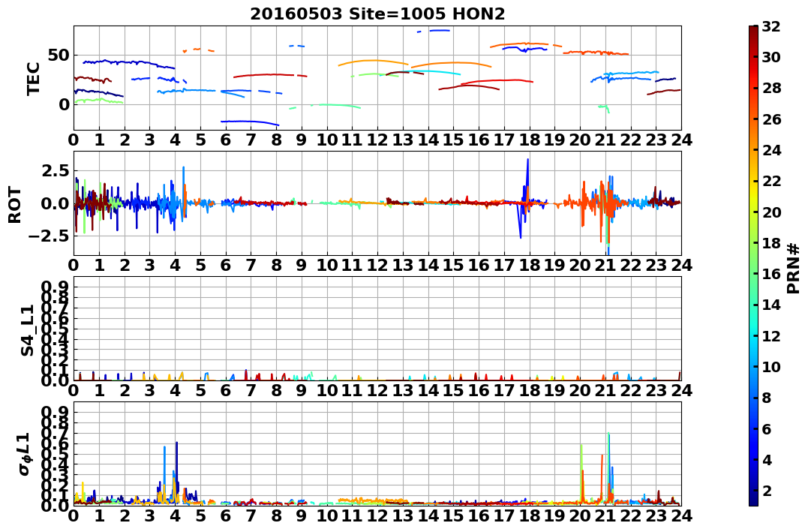Select colorbar tick label 28
The height and width of the screenshot is (532, 808).
771,88
